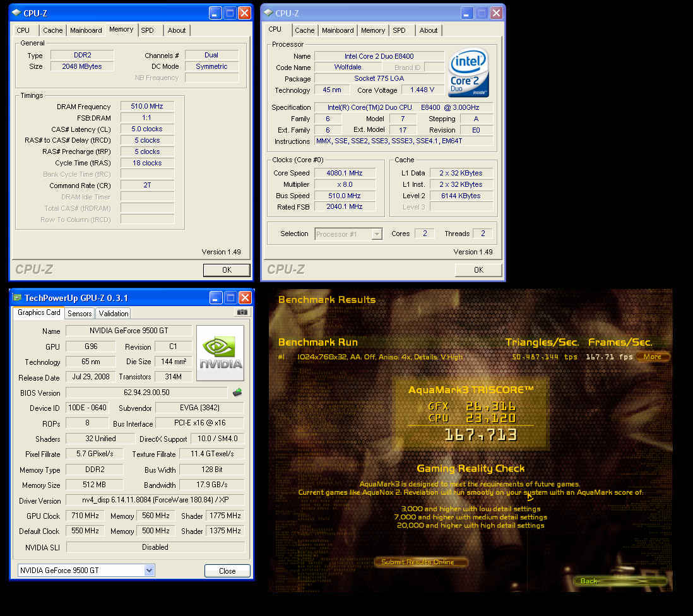Open the Processor #1 selection dropdown

377,234
